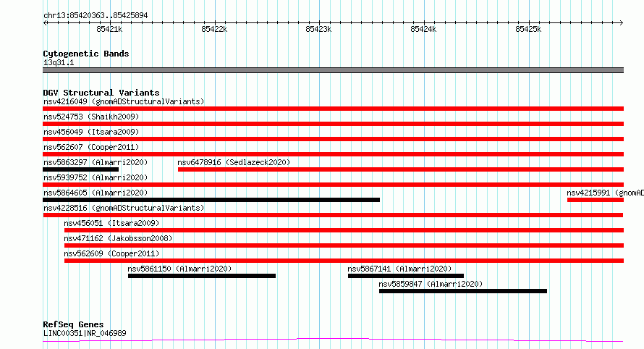This screenshot has height=349, width=644.
Task: Click the 85422k ruler tick label
Action: click(x=214, y=29)
